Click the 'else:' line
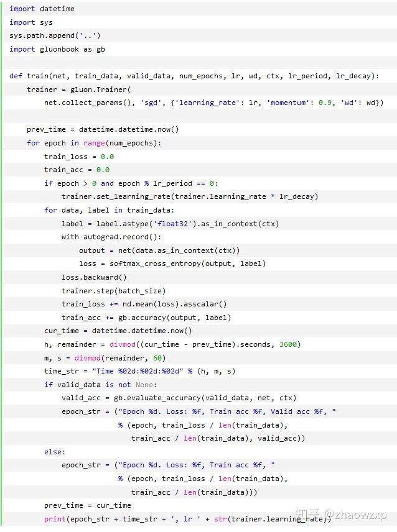 [x=54, y=452]
